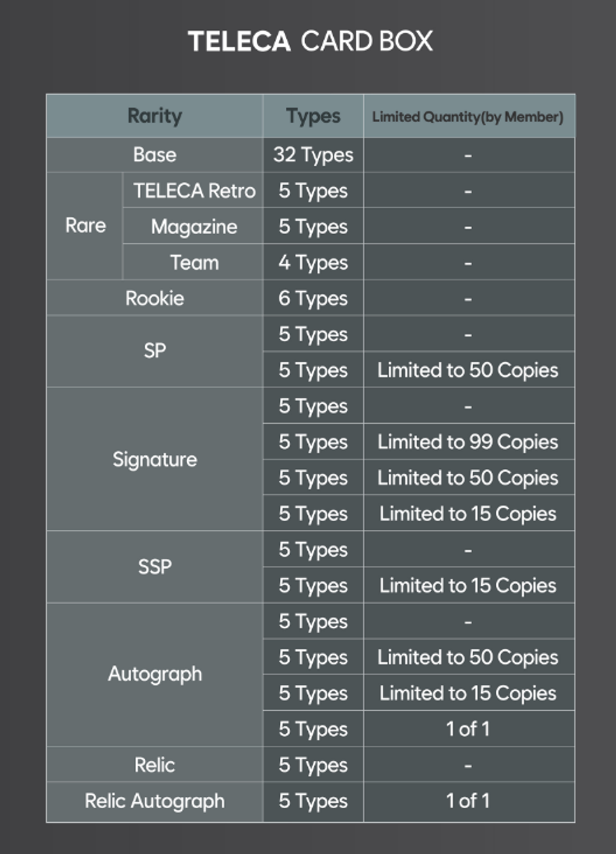616x854 pixels.
Task: Click the Base rarity cell
Action: point(155,155)
